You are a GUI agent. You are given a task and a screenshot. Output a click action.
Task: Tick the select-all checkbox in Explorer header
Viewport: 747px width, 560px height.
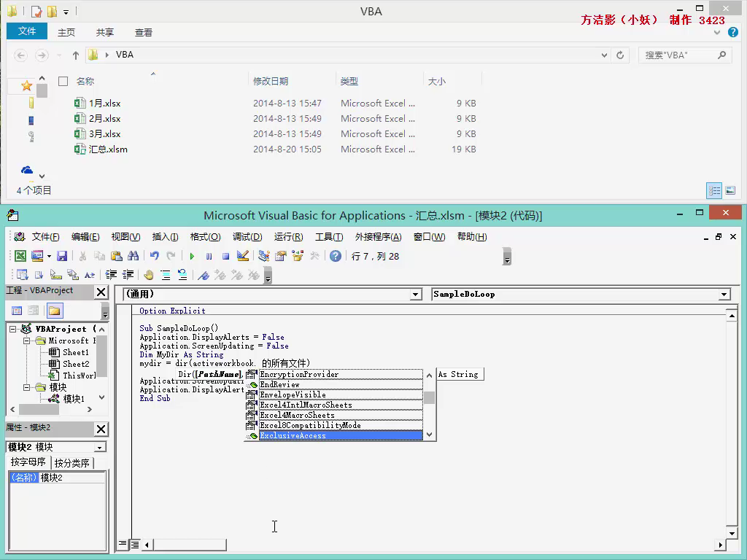click(63, 82)
